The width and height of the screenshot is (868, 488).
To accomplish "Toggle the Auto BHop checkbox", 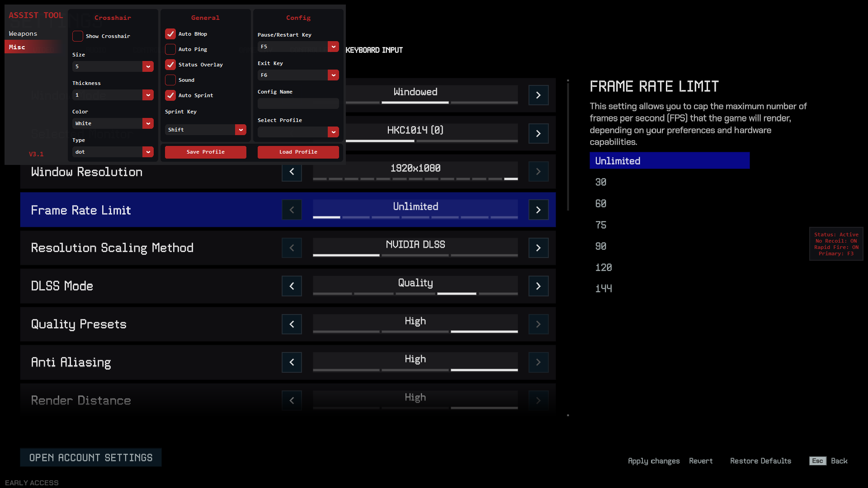I will pyautogui.click(x=170, y=33).
